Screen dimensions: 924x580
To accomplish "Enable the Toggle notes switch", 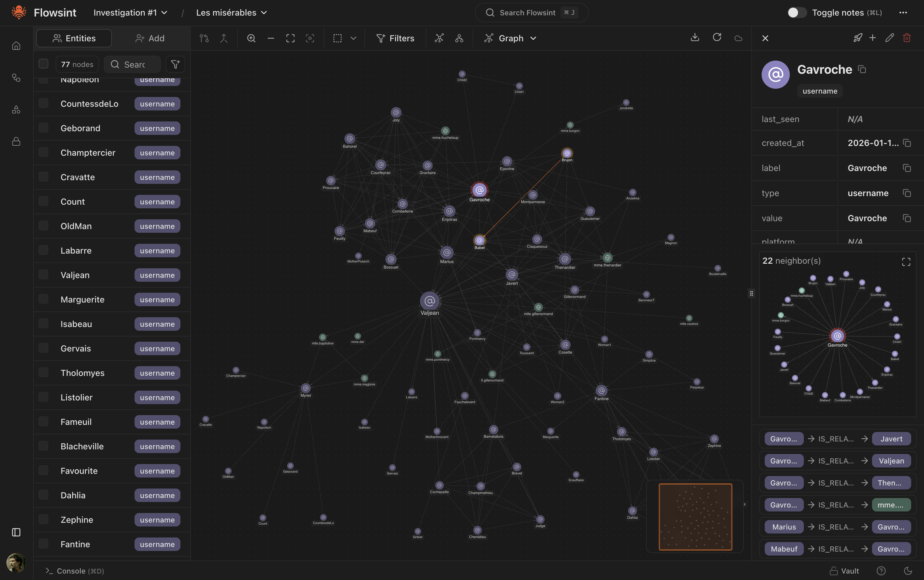I will [x=797, y=12].
